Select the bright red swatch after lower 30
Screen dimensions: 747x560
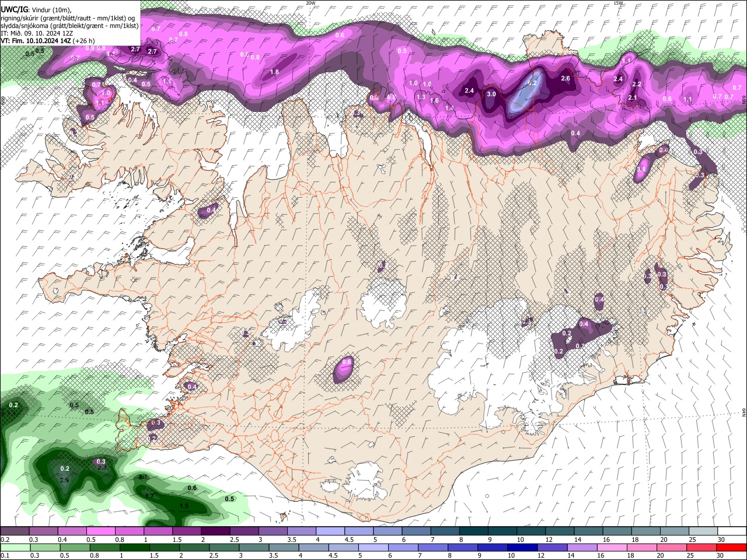click(x=732, y=547)
